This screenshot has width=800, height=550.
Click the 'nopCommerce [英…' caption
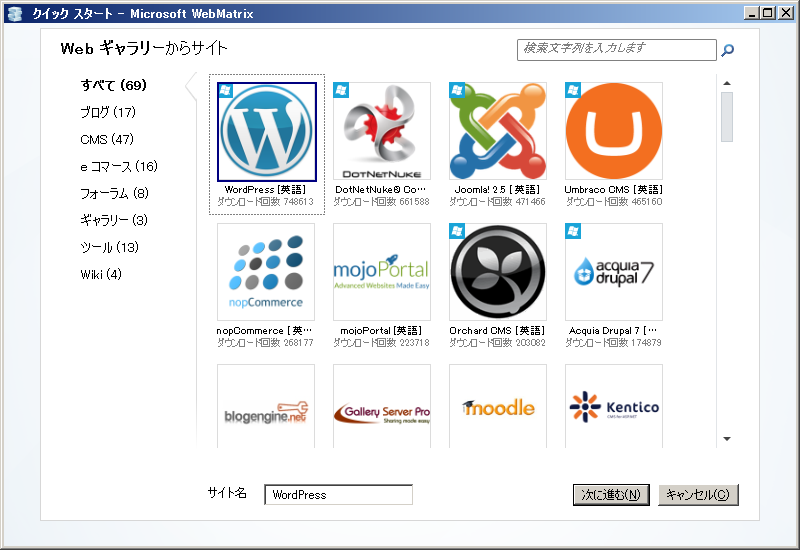[264, 331]
